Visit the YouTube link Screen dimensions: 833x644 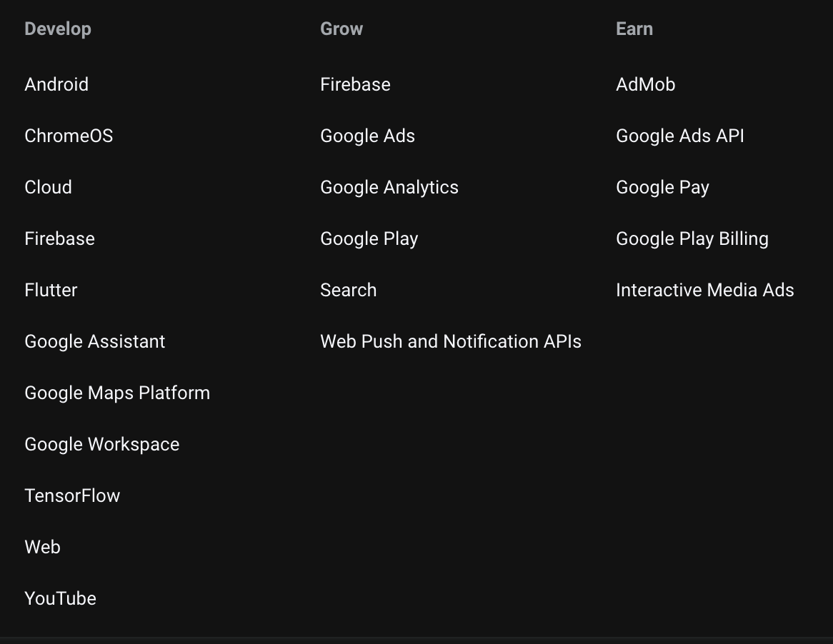click(61, 598)
